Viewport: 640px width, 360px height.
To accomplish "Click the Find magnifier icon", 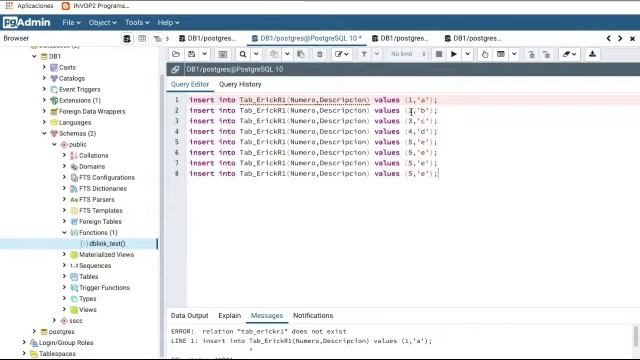I will click(243, 54).
